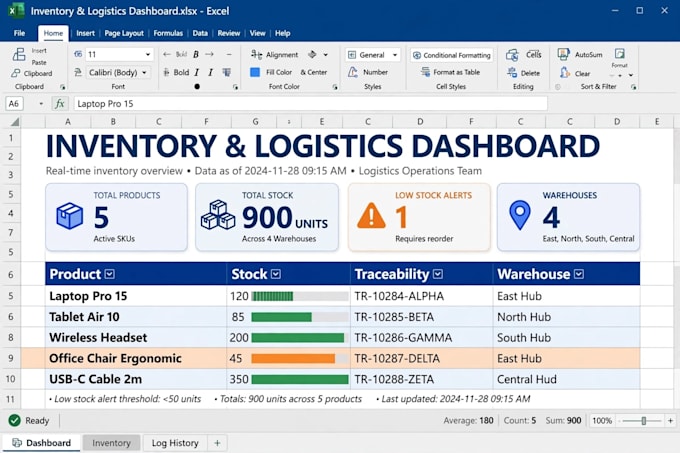Click the blue Fill Color swatch
680x453 pixels.
click(255, 72)
